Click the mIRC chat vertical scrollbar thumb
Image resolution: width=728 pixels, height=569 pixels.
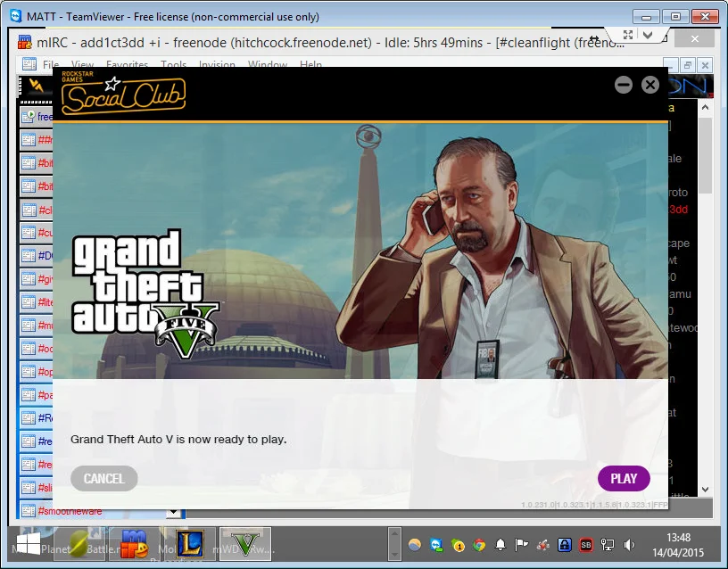[x=705, y=155]
